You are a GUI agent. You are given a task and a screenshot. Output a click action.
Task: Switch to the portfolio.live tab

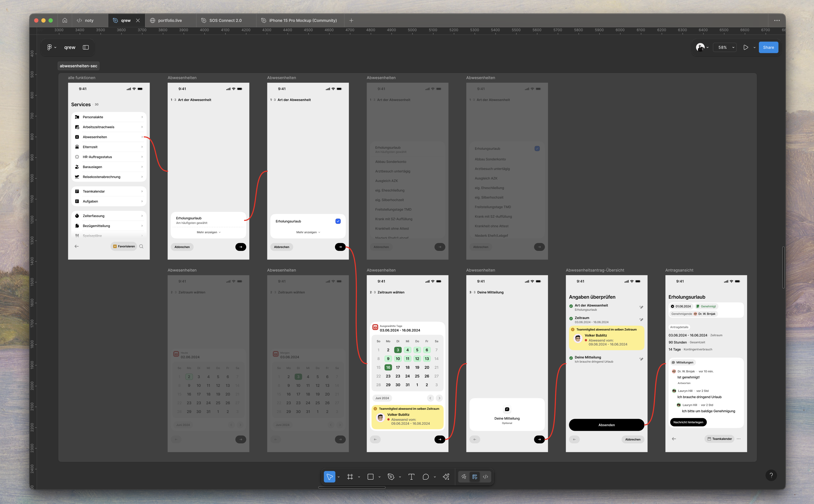[x=170, y=20]
